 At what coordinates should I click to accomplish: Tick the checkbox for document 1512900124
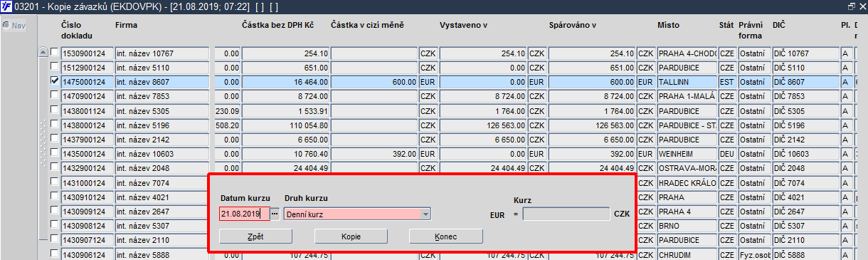point(54,67)
